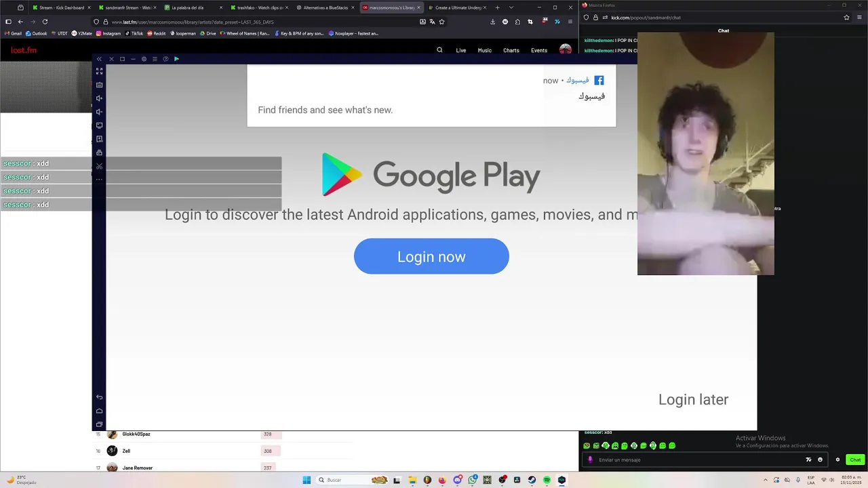Click the volume up icon in emulator sidebar
868x488 pixels.
pyautogui.click(x=99, y=98)
